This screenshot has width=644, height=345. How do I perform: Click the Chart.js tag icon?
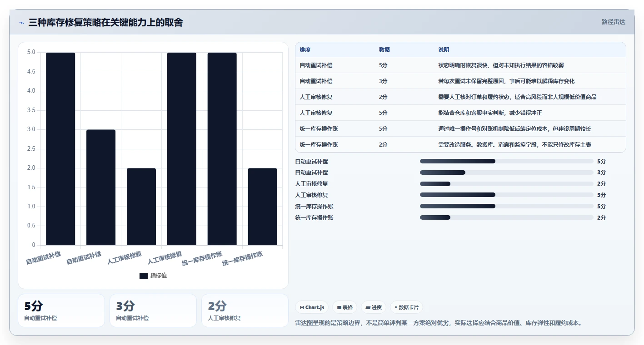tap(302, 307)
